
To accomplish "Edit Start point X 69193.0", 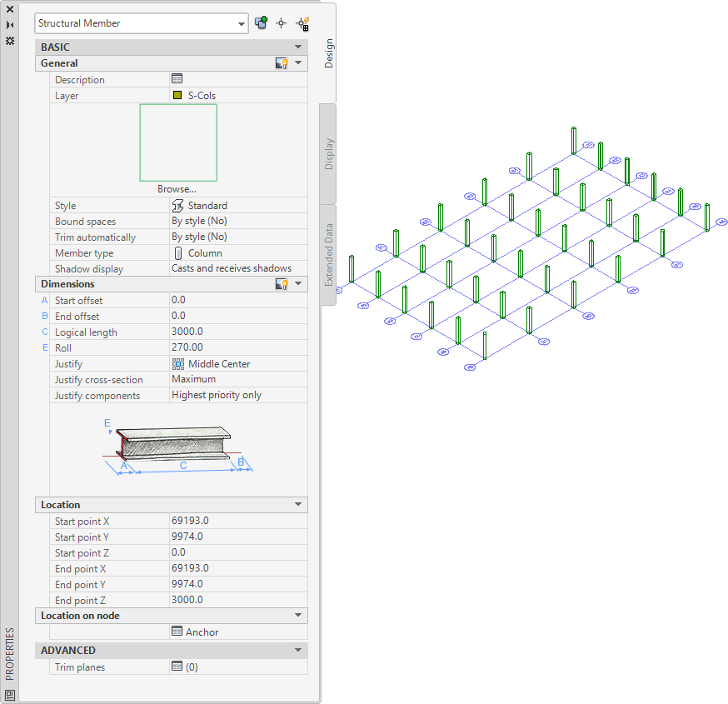I will pos(238,521).
